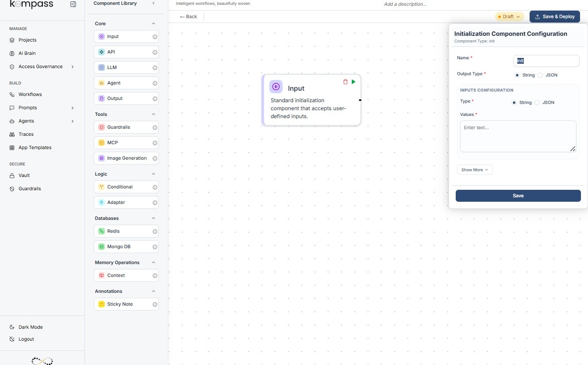The height and width of the screenshot is (365, 588).
Task: Click the MCP component icon in library
Action: point(101,142)
